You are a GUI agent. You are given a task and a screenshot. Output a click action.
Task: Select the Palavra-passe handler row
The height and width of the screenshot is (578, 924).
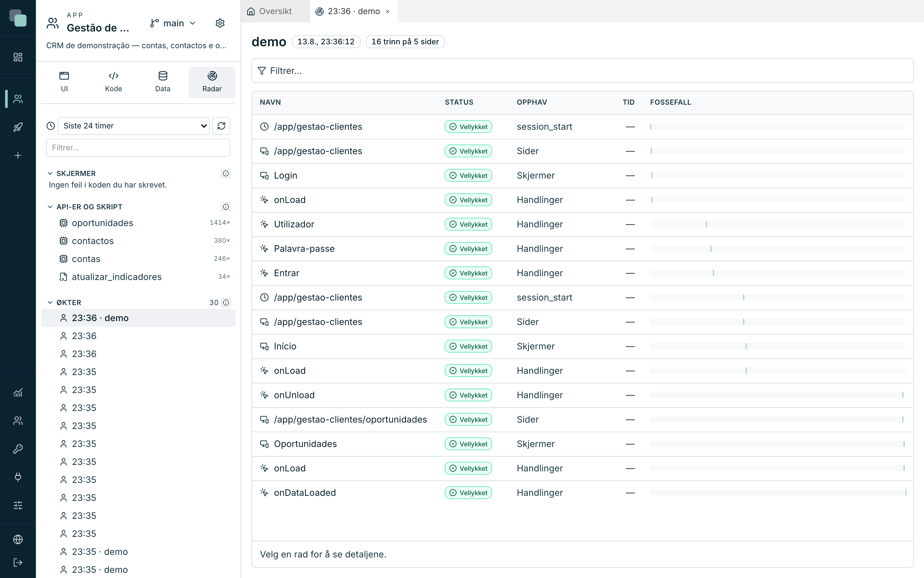(582, 249)
